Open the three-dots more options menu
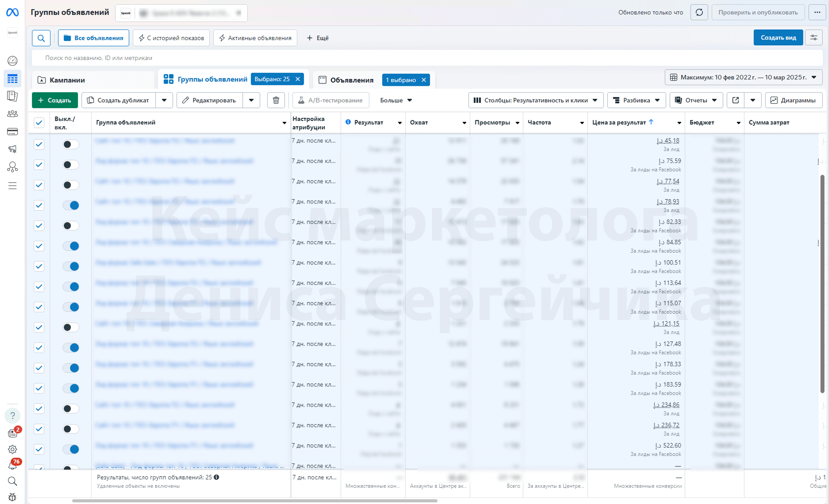This screenshot has width=829, height=504. pyautogui.click(x=817, y=12)
